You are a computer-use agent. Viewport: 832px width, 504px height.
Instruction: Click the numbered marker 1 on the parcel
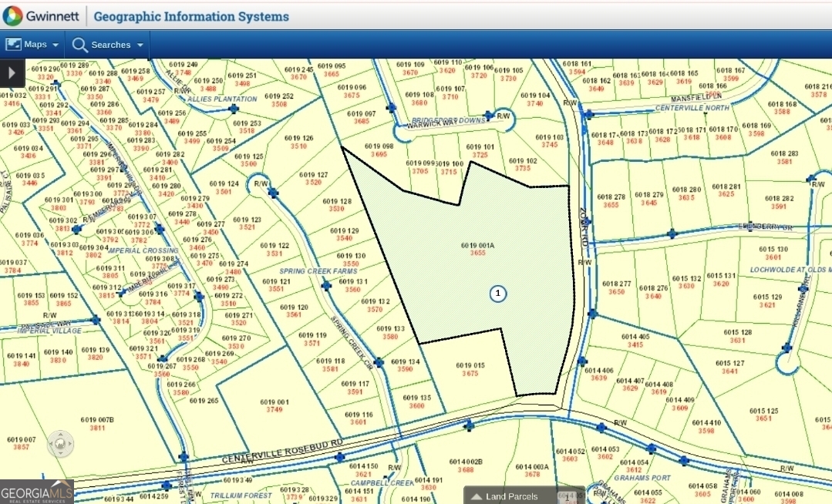497,294
